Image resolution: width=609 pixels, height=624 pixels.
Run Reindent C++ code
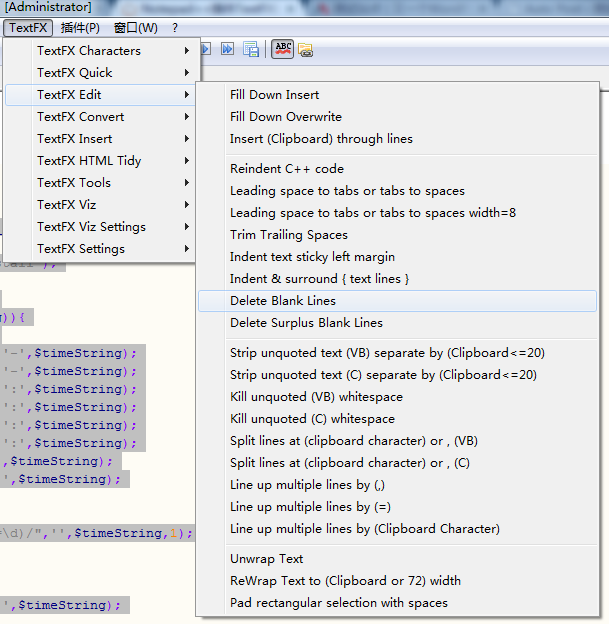pyautogui.click(x=397, y=169)
